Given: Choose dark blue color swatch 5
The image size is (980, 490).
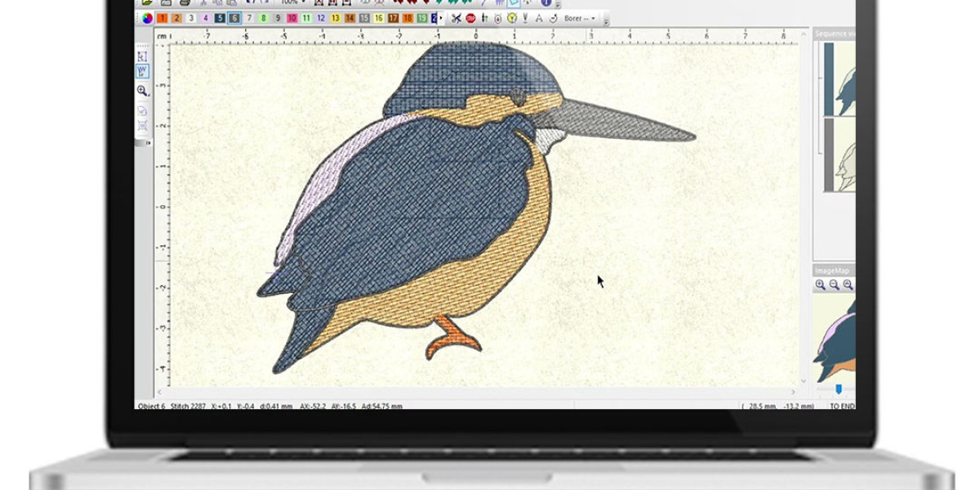Looking at the screenshot, I should [220, 18].
